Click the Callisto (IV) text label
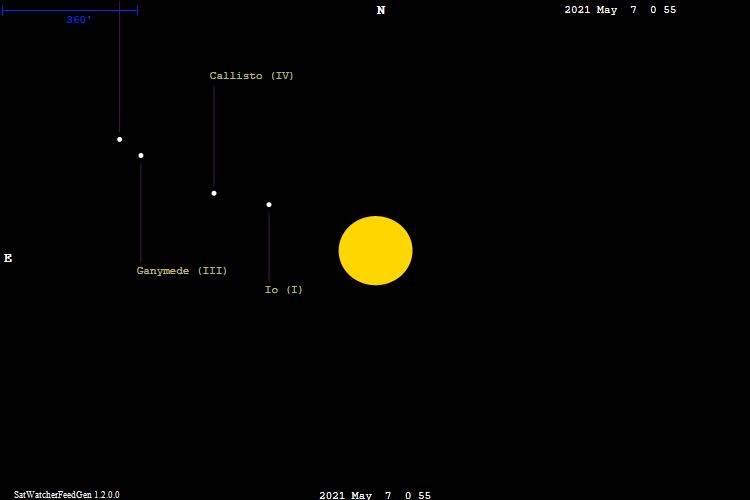 click(251, 76)
